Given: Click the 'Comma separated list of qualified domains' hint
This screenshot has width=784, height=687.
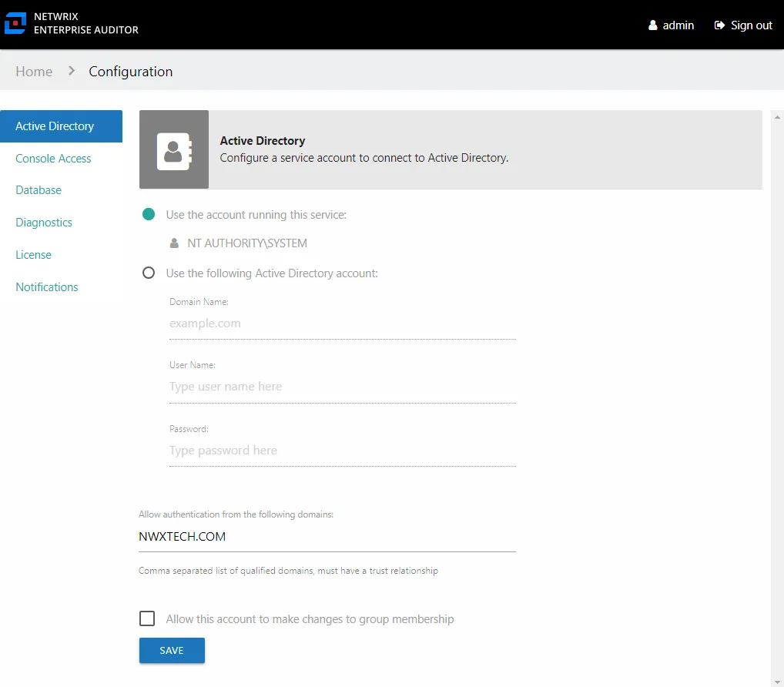Looking at the screenshot, I should tap(289, 571).
